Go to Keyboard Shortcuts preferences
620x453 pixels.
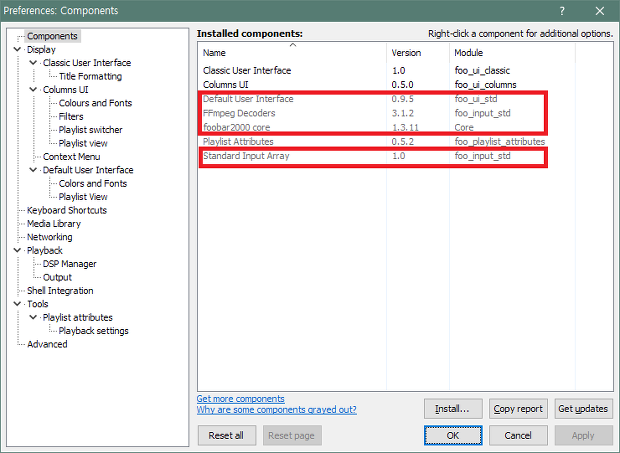[x=67, y=210]
